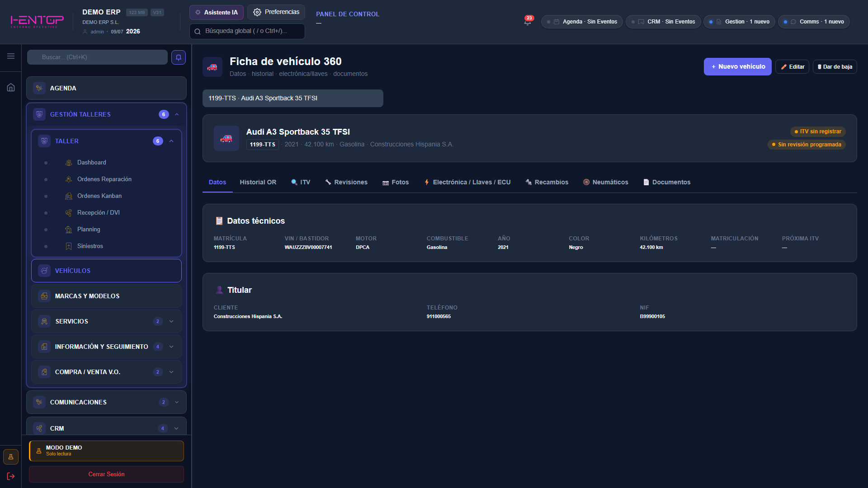868x488 pixels.
Task: Expand Información y Seguimiento chevron
Action: pyautogui.click(x=171, y=347)
